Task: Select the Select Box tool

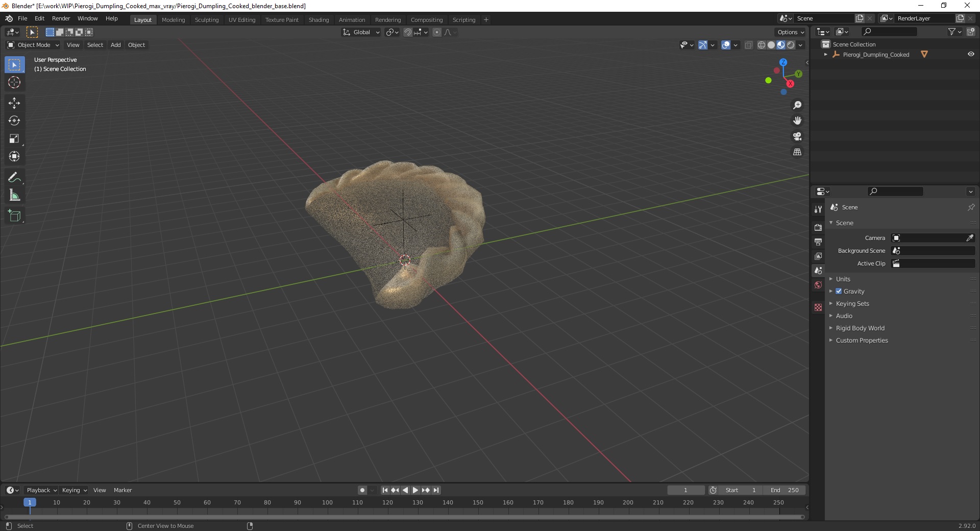Action: (x=14, y=65)
